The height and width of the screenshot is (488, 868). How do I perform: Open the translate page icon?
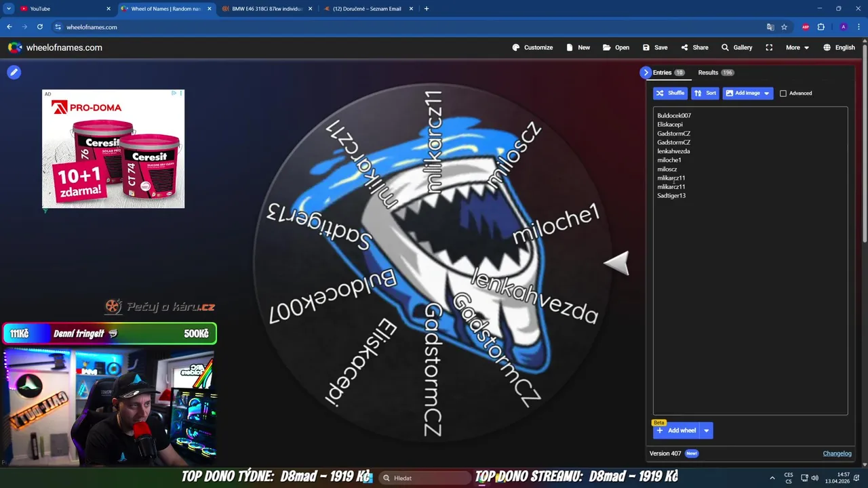(x=770, y=27)
